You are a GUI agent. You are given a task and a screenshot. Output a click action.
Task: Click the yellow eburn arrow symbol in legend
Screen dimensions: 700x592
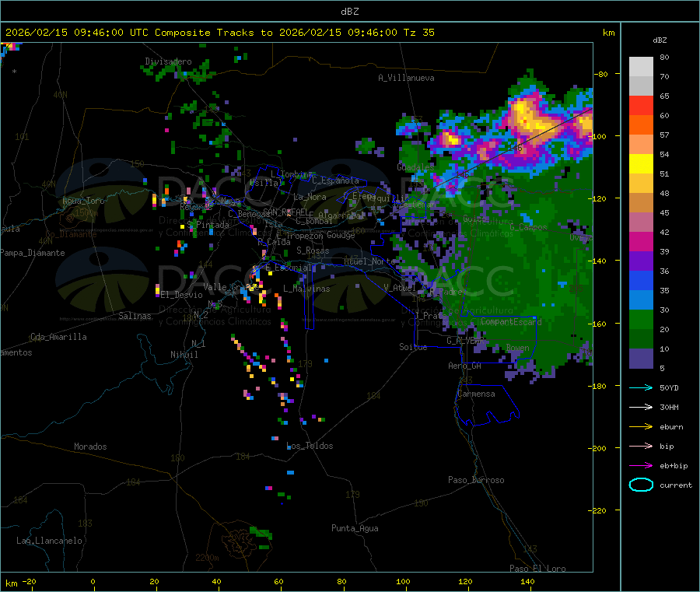coord(641,427)
